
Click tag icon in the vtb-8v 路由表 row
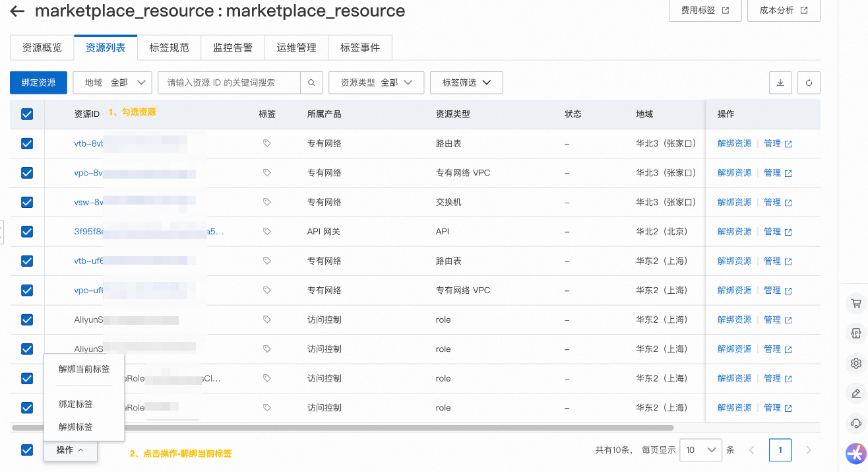(267, 143)
